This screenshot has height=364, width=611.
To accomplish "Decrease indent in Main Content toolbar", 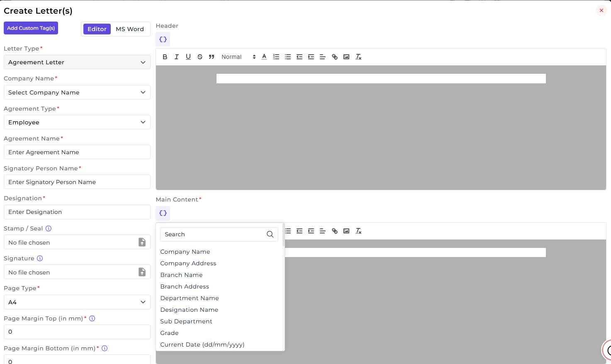I will click(299, 231).
